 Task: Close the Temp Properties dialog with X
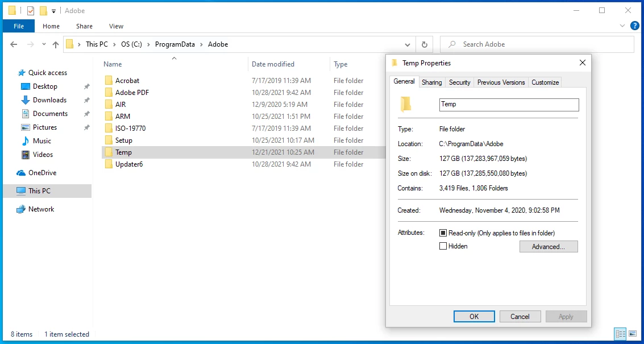583,63
